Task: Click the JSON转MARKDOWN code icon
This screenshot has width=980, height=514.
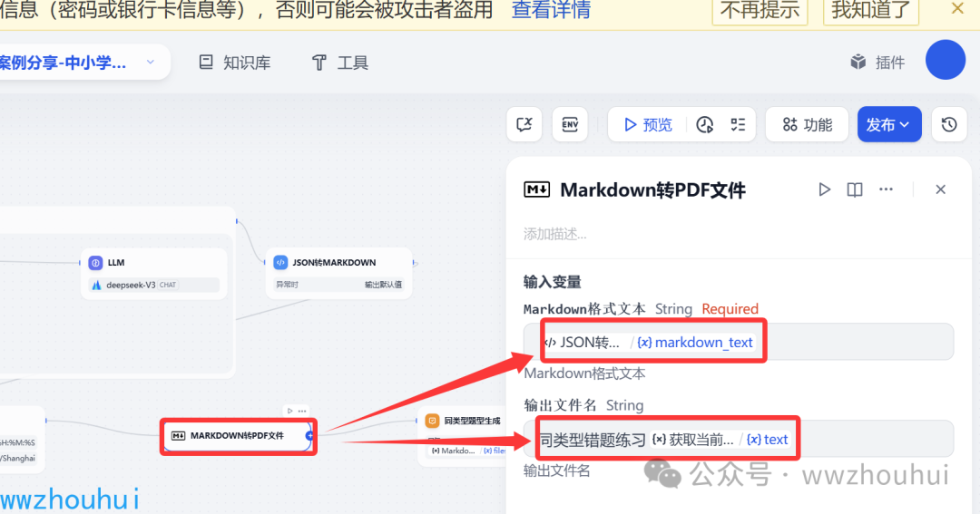Action: pyautogui.click(x=280, y=262)
